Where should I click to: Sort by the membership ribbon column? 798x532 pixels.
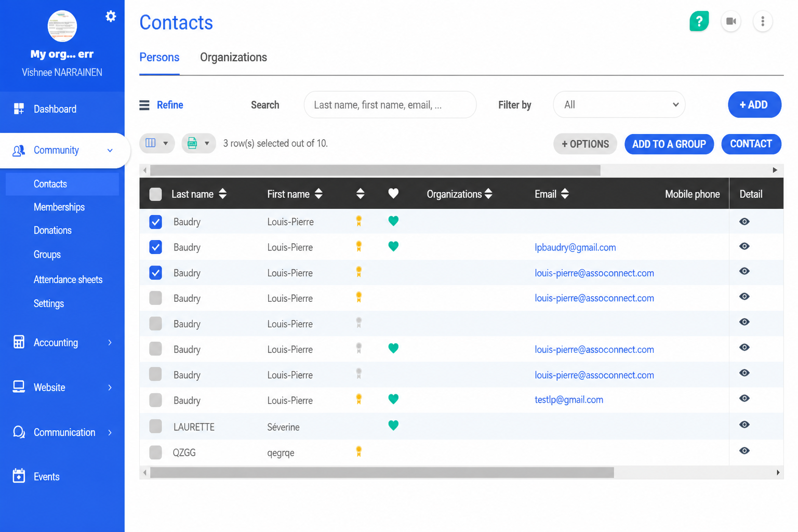coord(361,194)
